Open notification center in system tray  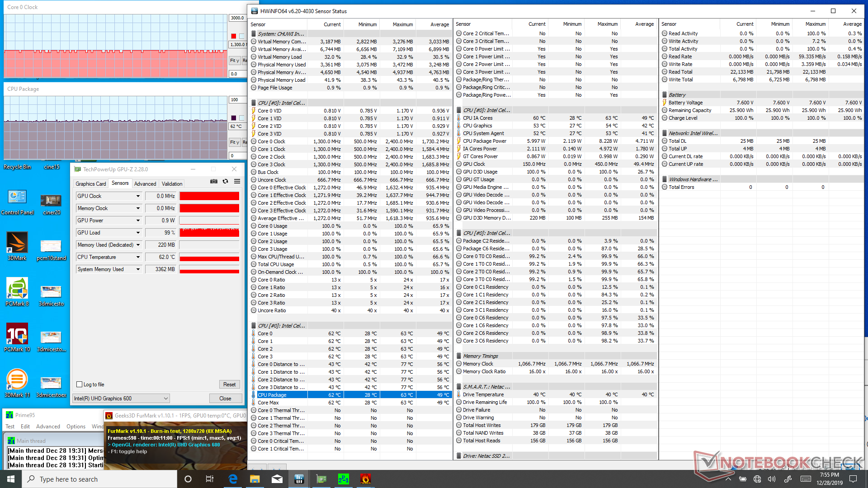[853, 479]
